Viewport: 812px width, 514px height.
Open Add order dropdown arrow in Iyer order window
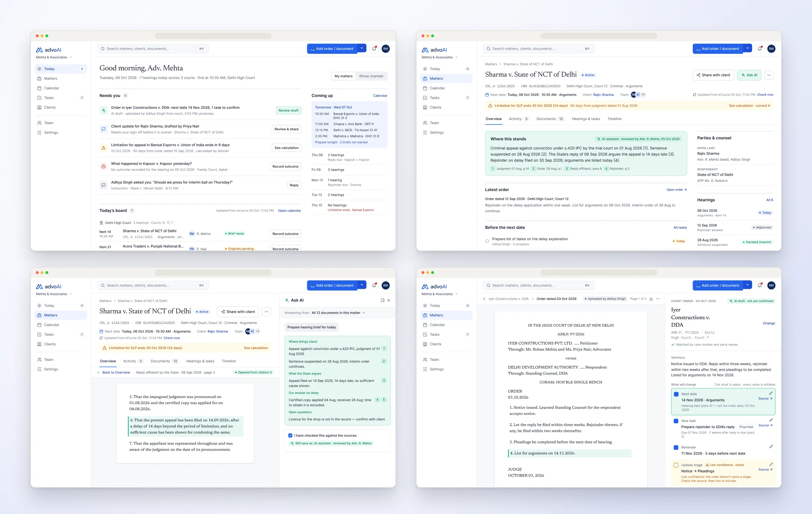(x=747, y=285)
